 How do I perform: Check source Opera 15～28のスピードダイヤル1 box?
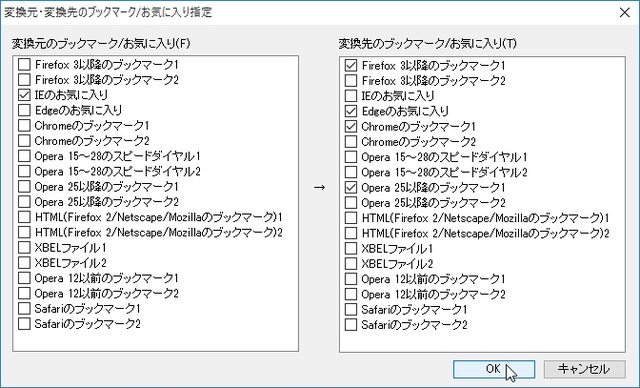pyautogui.click(x=24, y=156)
